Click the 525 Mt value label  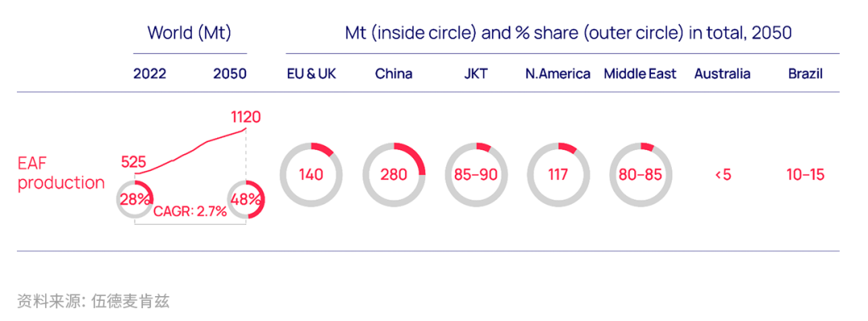(133, 162)
